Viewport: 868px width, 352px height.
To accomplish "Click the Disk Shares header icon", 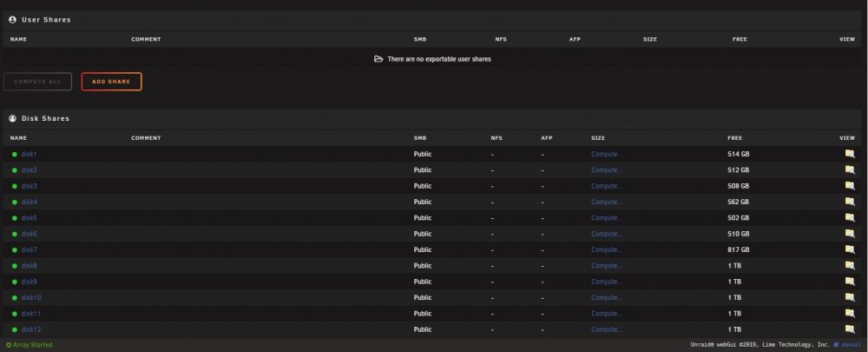I will pos(12,118).
